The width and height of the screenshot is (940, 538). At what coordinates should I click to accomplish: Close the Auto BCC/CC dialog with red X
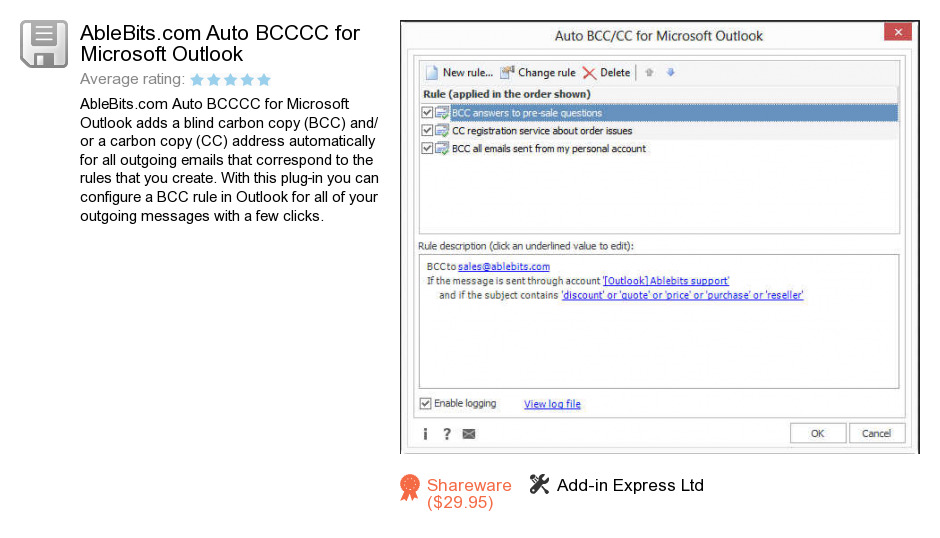pos(897,32)
